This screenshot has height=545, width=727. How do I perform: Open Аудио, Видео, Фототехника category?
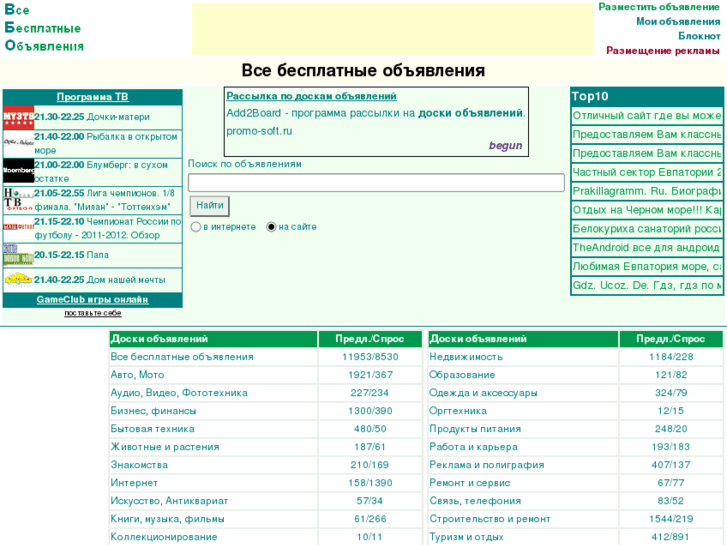pos(179,393)
